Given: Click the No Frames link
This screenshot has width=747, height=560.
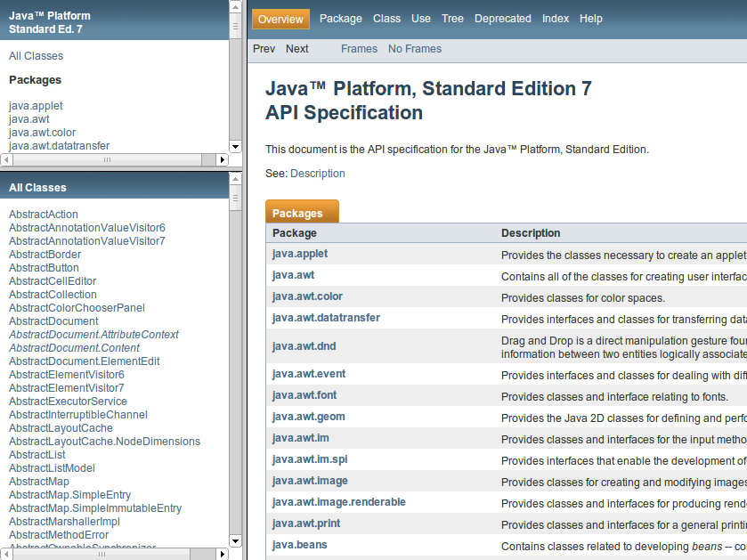Looking at the screenshot, I should (x=415, y=49).
